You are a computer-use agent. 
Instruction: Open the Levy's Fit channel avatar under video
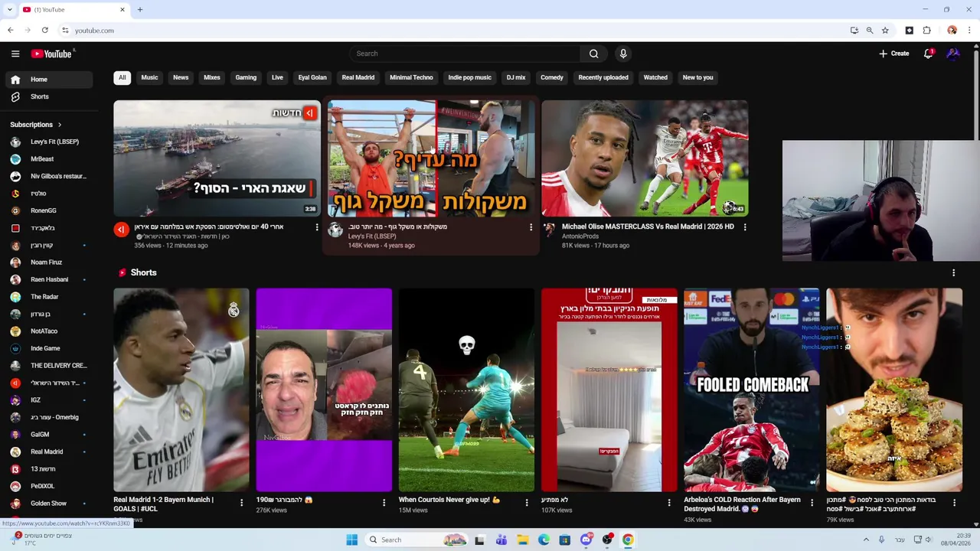click(335, 230)
